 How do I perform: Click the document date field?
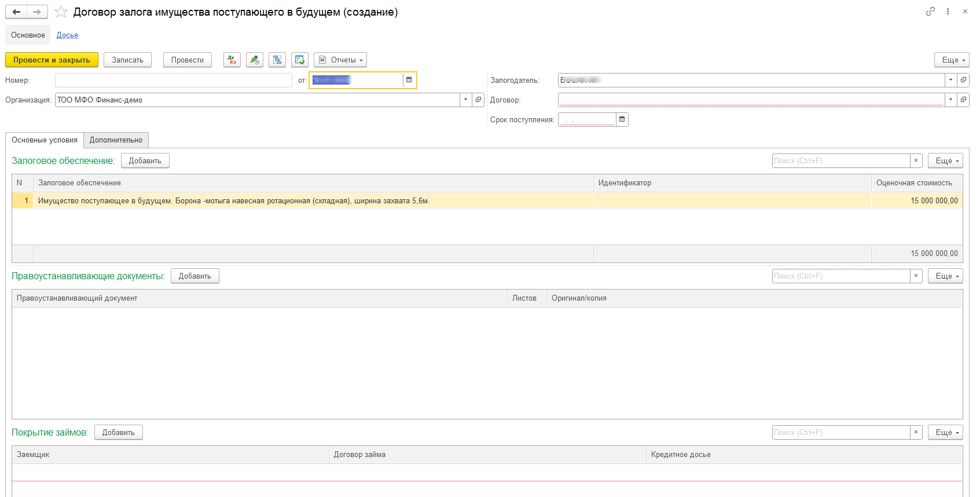click(357, 80)
